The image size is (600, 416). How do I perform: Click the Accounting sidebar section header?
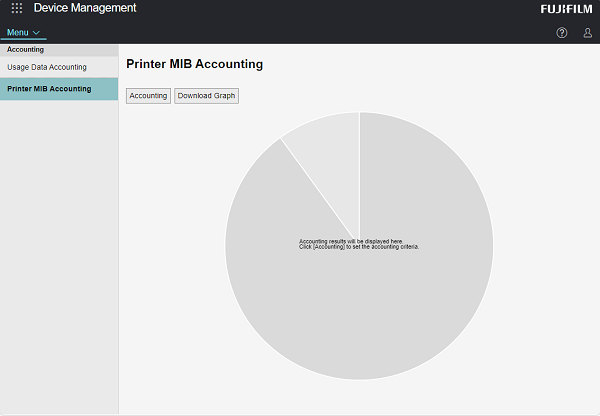click(25, 48)
